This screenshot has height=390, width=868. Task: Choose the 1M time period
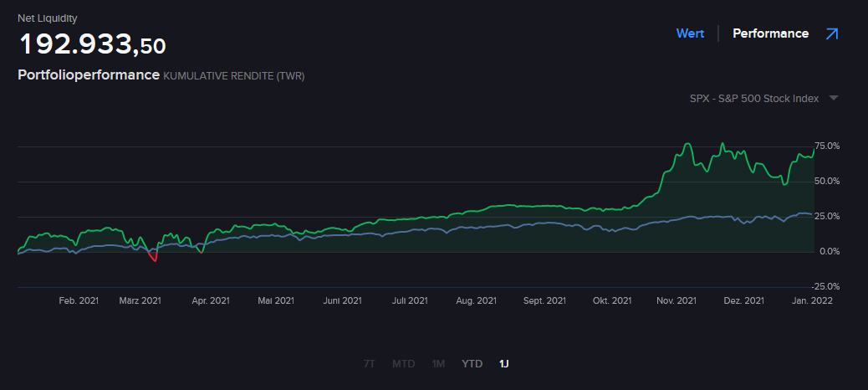438,364
